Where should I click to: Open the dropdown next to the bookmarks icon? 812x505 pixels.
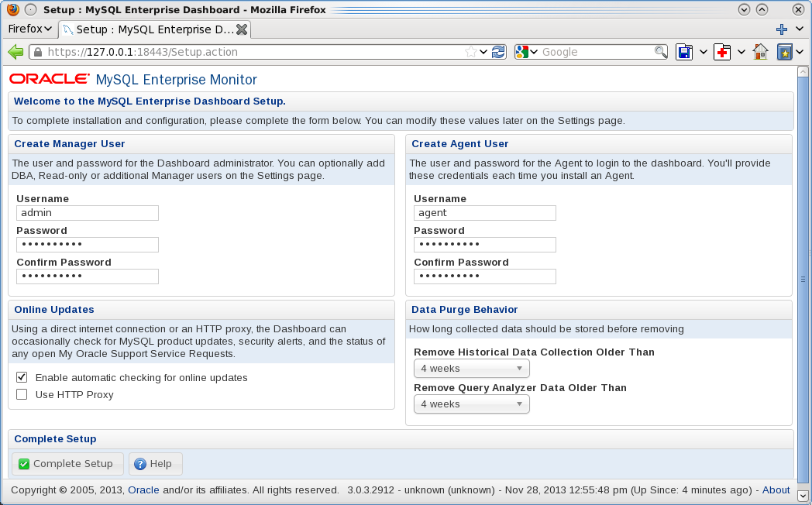(x=800, y=52)
